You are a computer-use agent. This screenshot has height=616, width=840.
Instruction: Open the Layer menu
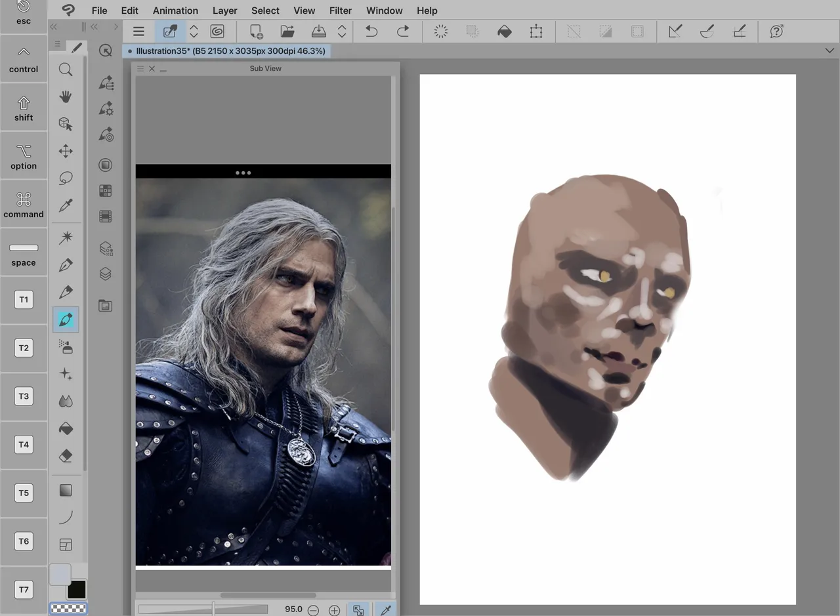(225, 10)
